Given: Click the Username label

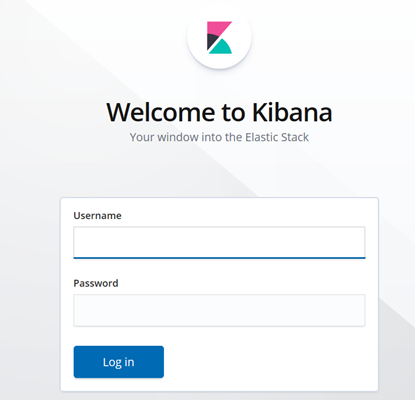Looking at the screenshot, I should [97, 216].
